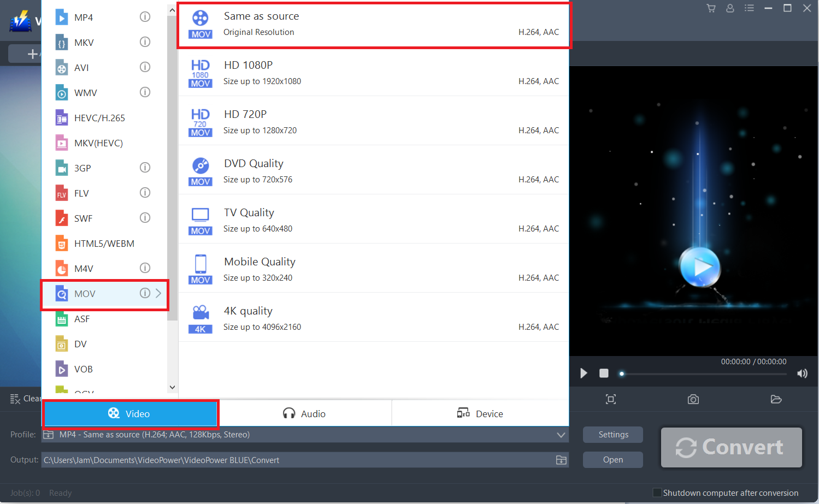
Task: Switch to the Device tab
Action: coord(480,413)
